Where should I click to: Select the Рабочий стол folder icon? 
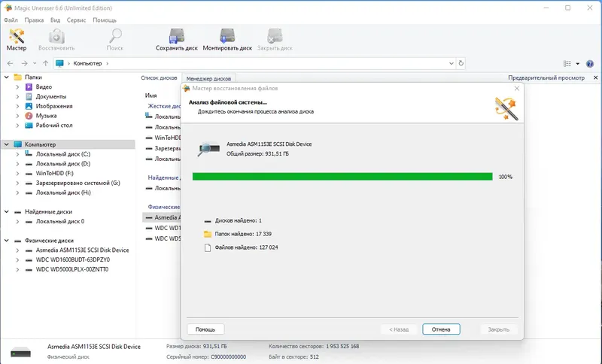(x=29, y=126)
